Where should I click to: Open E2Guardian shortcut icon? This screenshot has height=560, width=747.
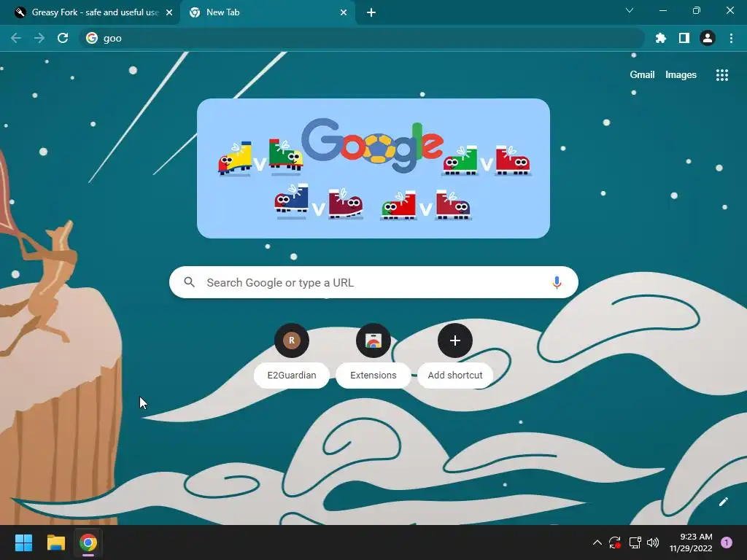[x=292, y=341]
